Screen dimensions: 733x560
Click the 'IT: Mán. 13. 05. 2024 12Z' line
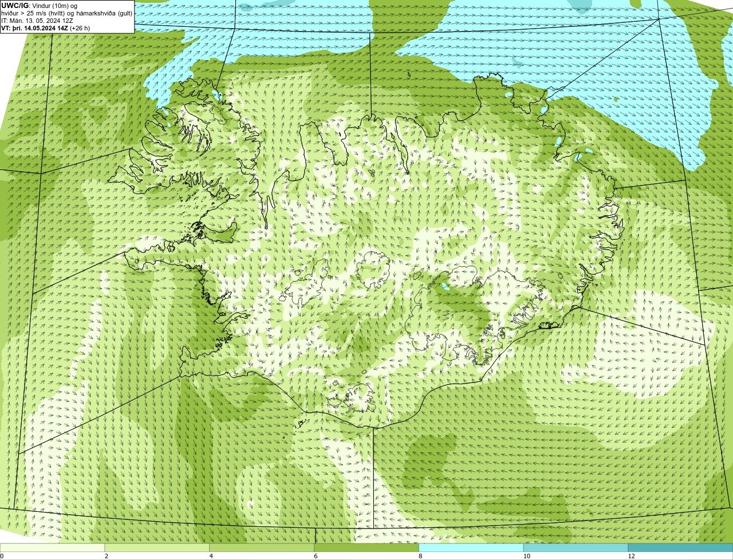coord(37,21)
